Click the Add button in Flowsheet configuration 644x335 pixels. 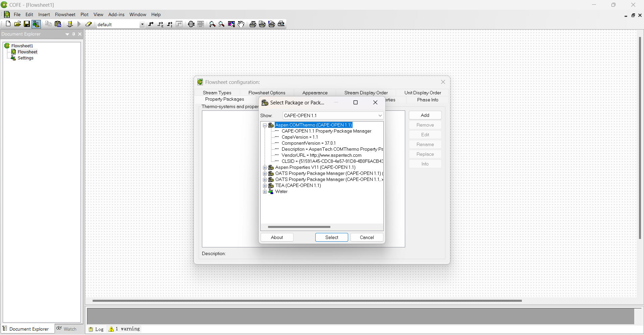click(x=425, y=115)
